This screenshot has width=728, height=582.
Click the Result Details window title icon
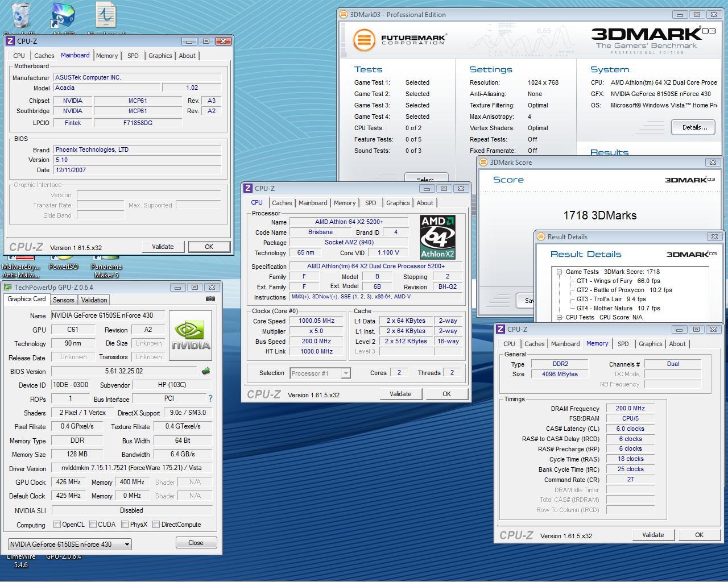pos(541,237)
